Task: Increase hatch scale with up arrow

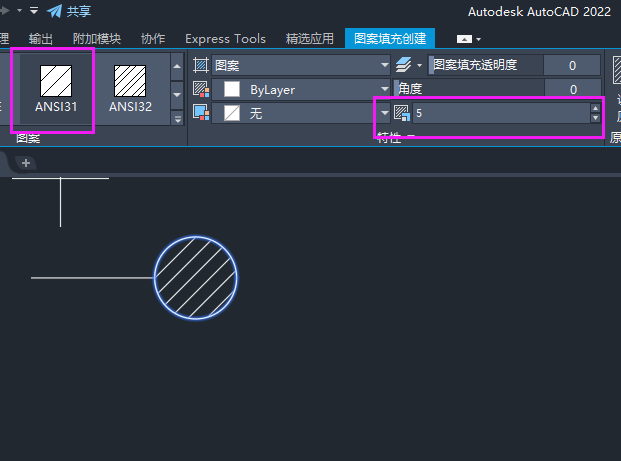Action: (596, 108)
